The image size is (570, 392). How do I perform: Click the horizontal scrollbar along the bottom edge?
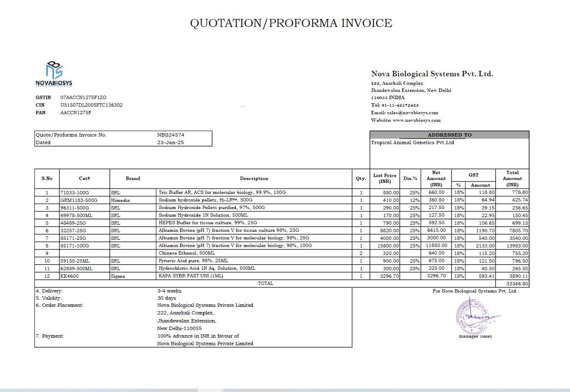[285, 390]
